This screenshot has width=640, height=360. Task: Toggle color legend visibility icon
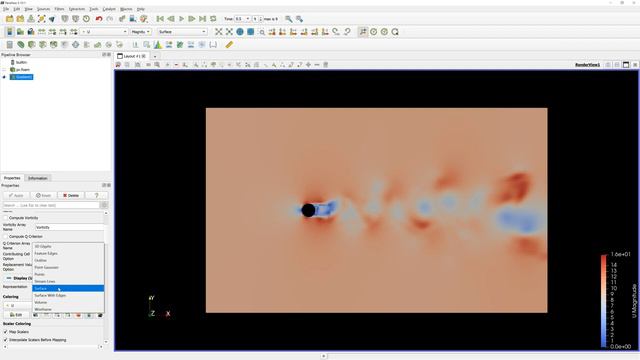[9, 32]
